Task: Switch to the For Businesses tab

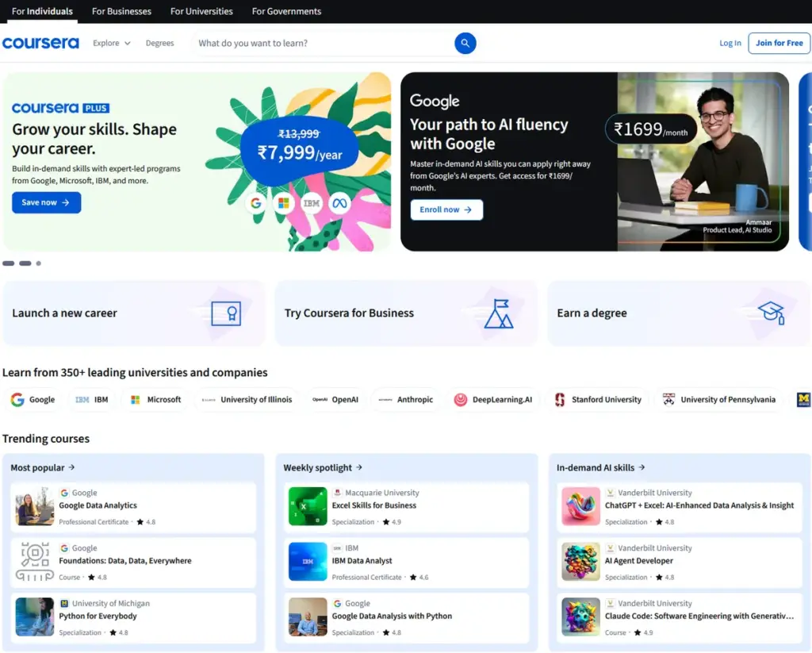Action: tap(121, 11)
